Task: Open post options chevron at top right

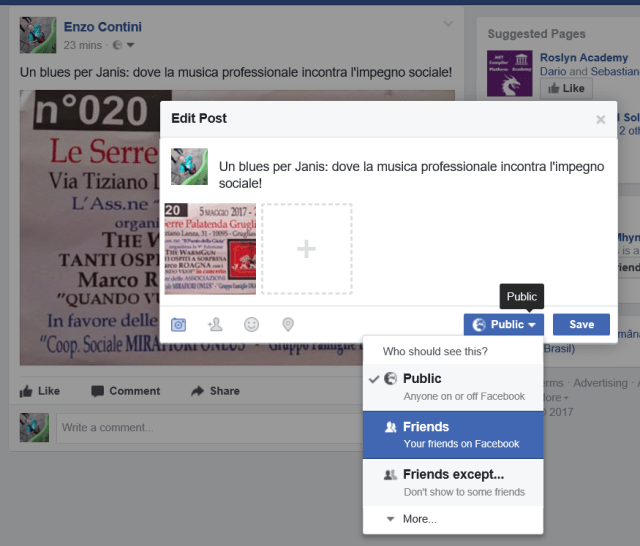Action: pyautogui.click(x=448, y=24)
